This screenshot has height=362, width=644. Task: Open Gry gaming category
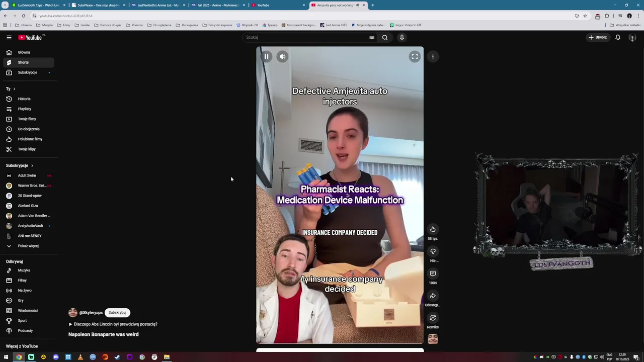28,301
